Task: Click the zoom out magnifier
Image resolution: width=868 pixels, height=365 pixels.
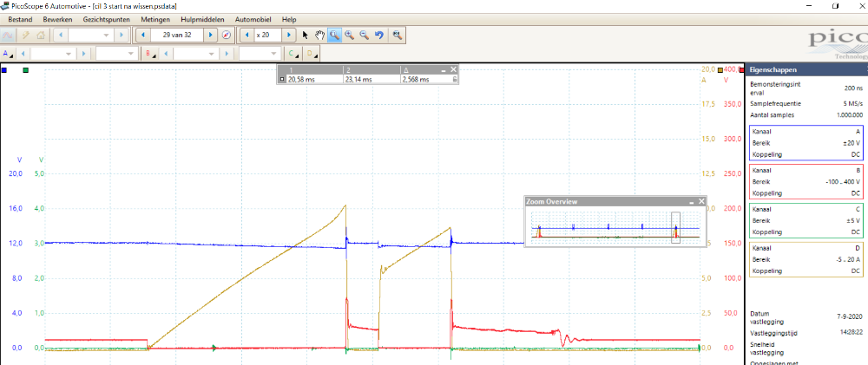Action: 364,36
